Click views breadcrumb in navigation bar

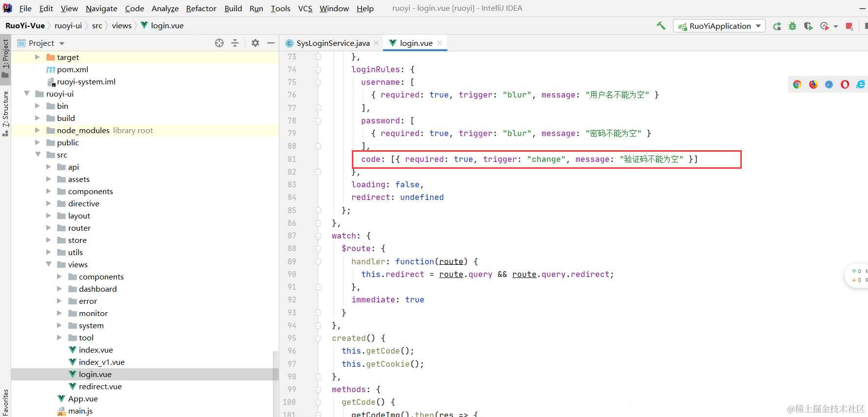(122, 25)
